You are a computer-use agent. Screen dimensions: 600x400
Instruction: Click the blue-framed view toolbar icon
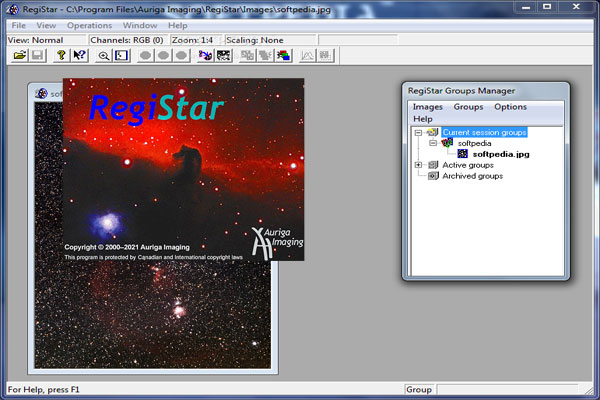coord(122,56)
